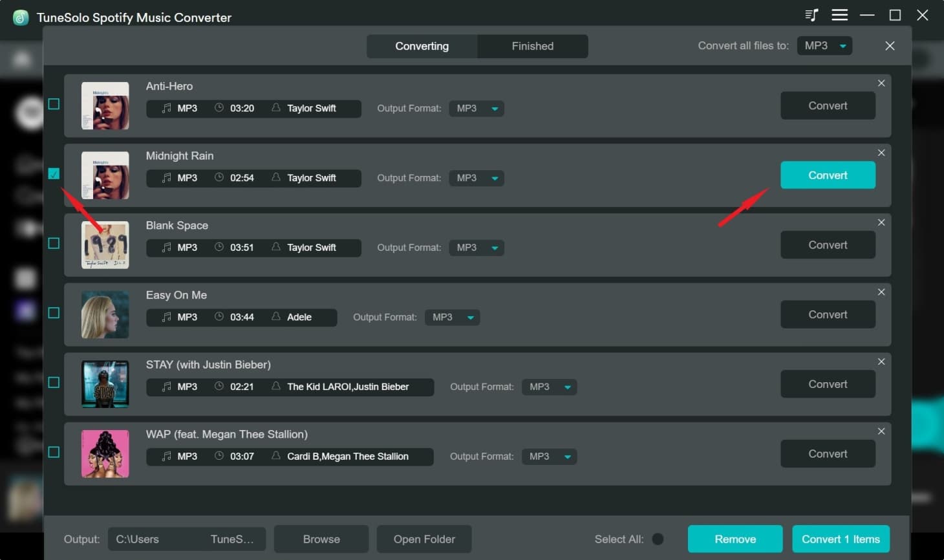Click highlighted Convert button for Midnight Rain
Screen dimensions: 944x560
(x=828, y=175)
